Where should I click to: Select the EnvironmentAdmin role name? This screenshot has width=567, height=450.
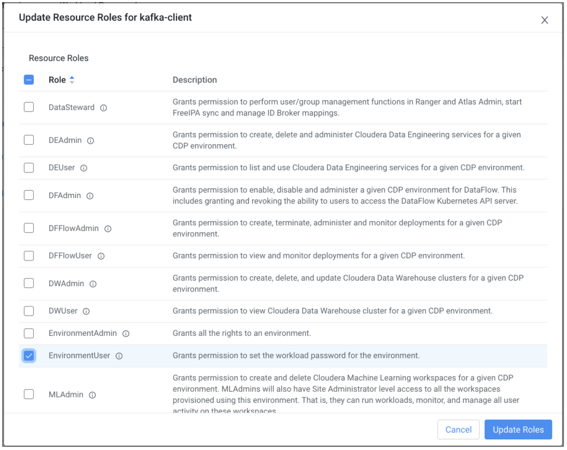coord(83,333)
